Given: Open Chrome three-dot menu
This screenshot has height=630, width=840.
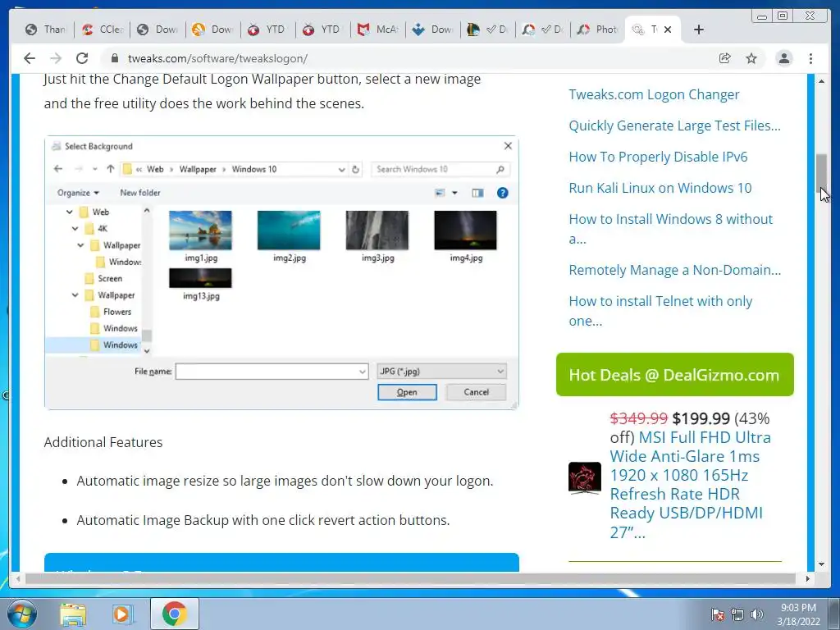Looking at the screenshot, I should tap(810, 58).
